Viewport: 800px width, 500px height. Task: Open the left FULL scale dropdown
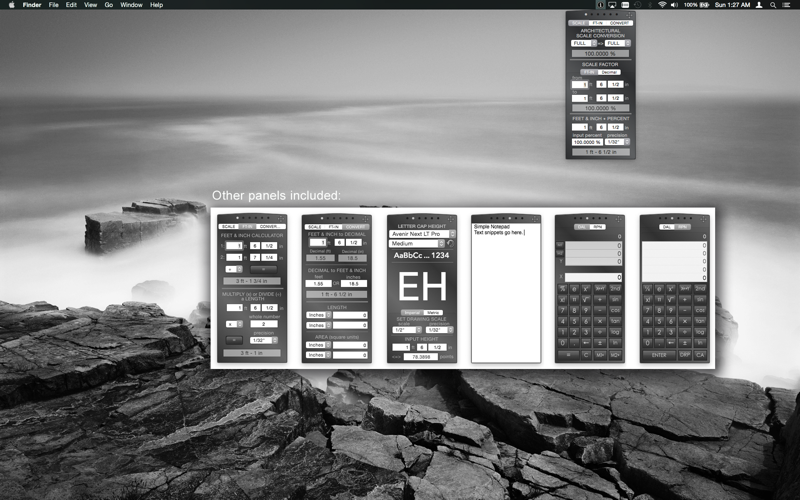[x=584, y=43]
